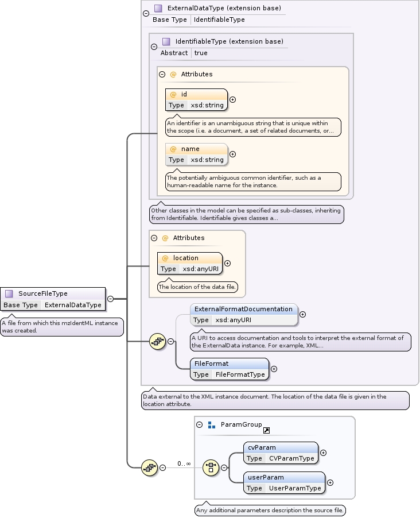Screen dimensions: 420x518
Task: Click the sequence icon before ParamGroup
Action: click(149, 467)
